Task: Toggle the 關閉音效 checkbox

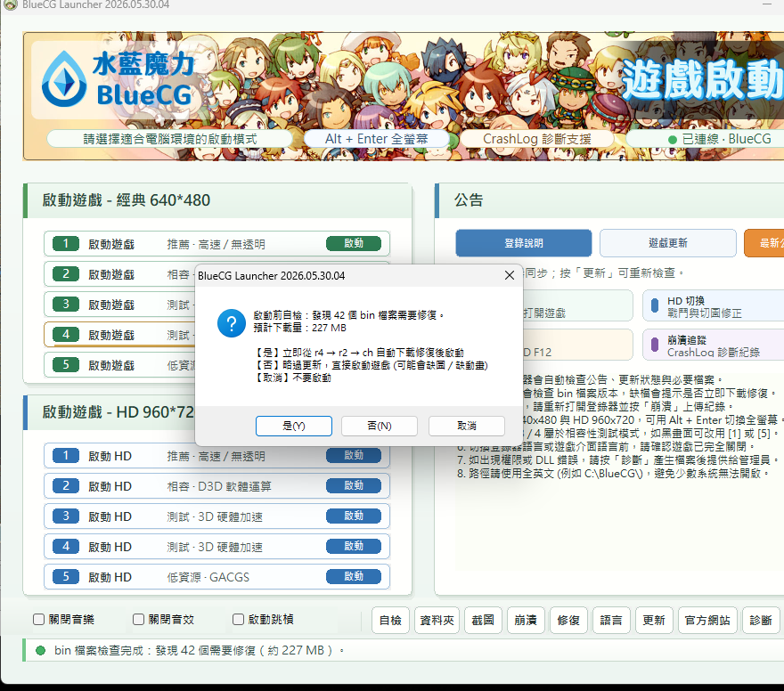Action: 138,620
